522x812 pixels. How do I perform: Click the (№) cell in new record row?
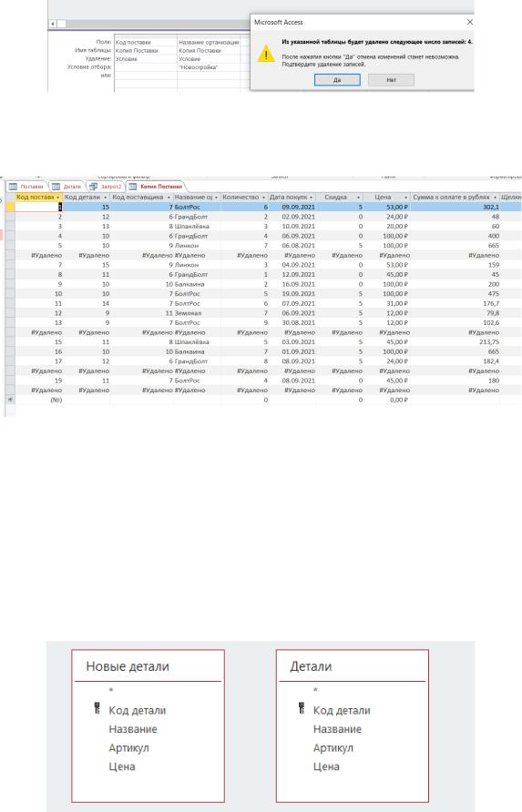[39, 400]
